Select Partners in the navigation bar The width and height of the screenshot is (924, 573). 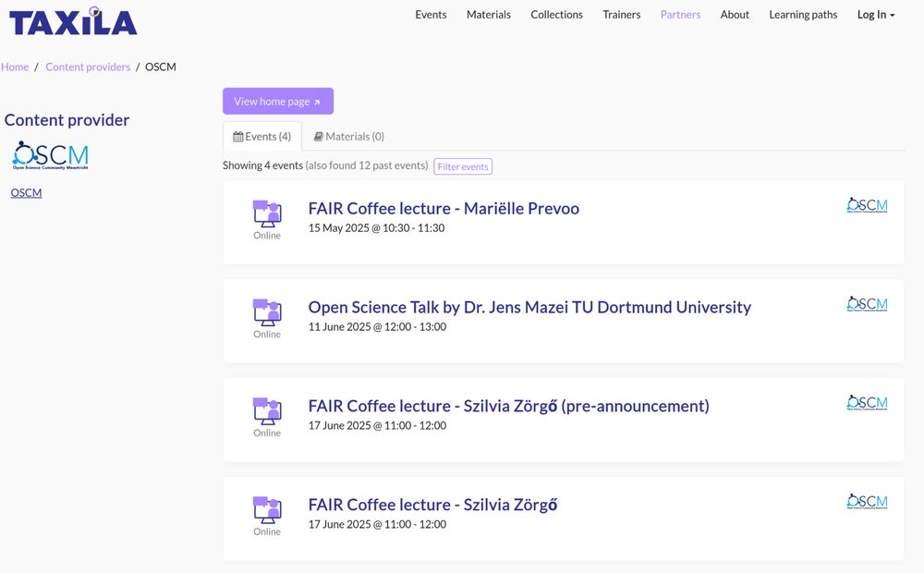point(680,15)
